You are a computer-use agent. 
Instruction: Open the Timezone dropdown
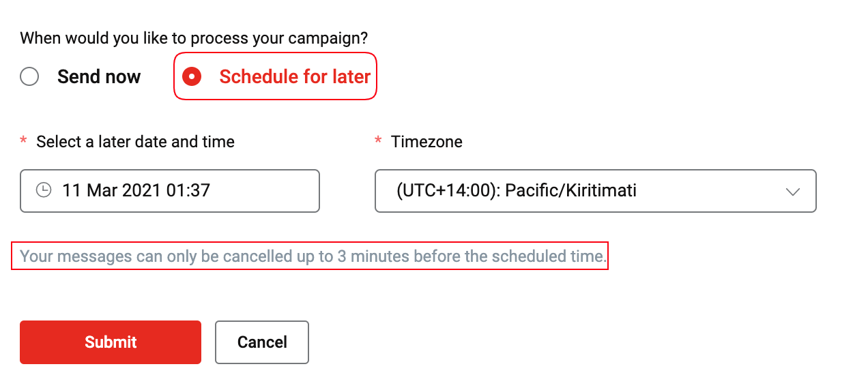pyautogui.click(x=596, y=191)
